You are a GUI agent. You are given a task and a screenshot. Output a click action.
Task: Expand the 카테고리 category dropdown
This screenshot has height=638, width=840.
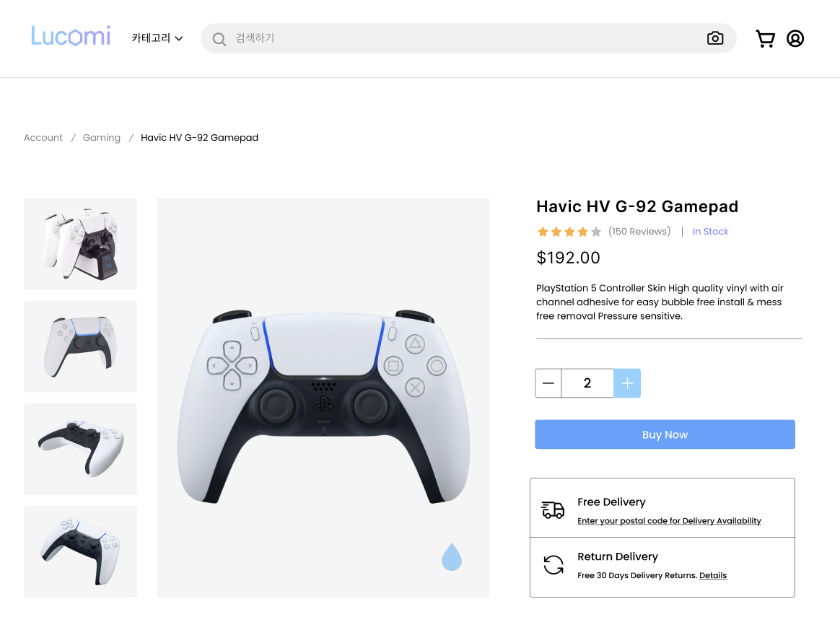point(157,38)
